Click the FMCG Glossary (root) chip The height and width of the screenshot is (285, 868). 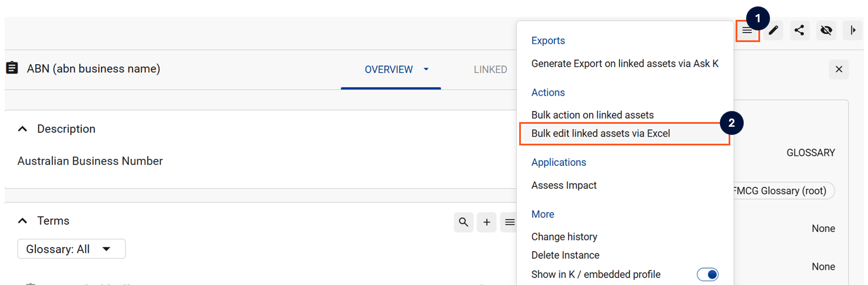(x=782, y=191)
